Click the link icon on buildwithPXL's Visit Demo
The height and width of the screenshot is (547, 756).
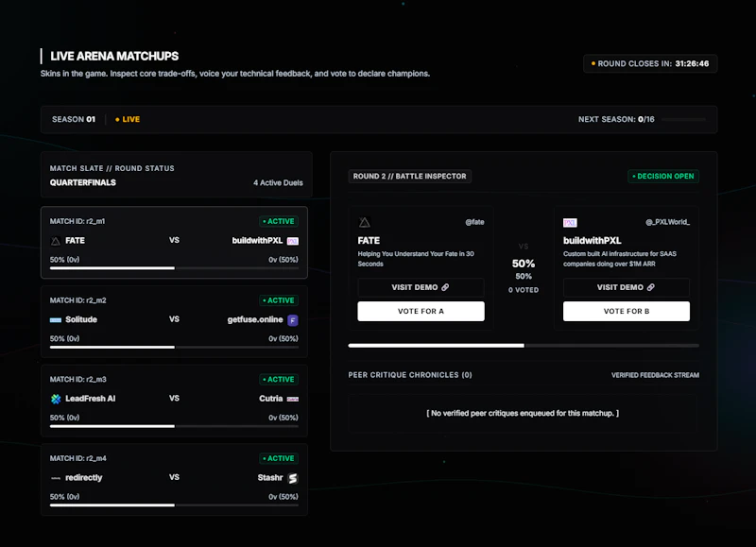(x=650, y=287)
